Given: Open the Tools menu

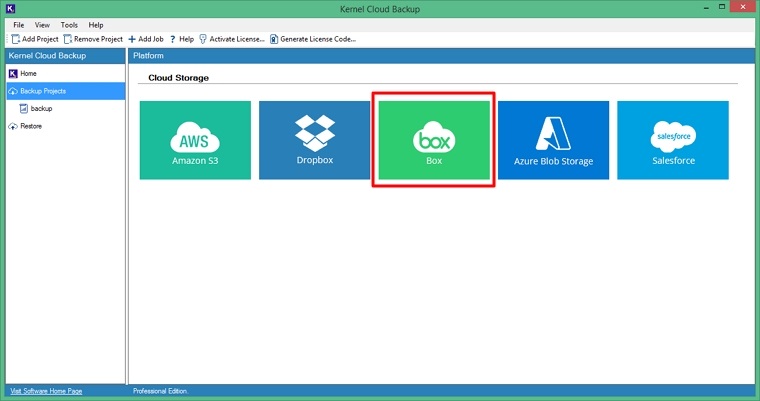Looking at the screenshot, I should [x=69, y=25].
